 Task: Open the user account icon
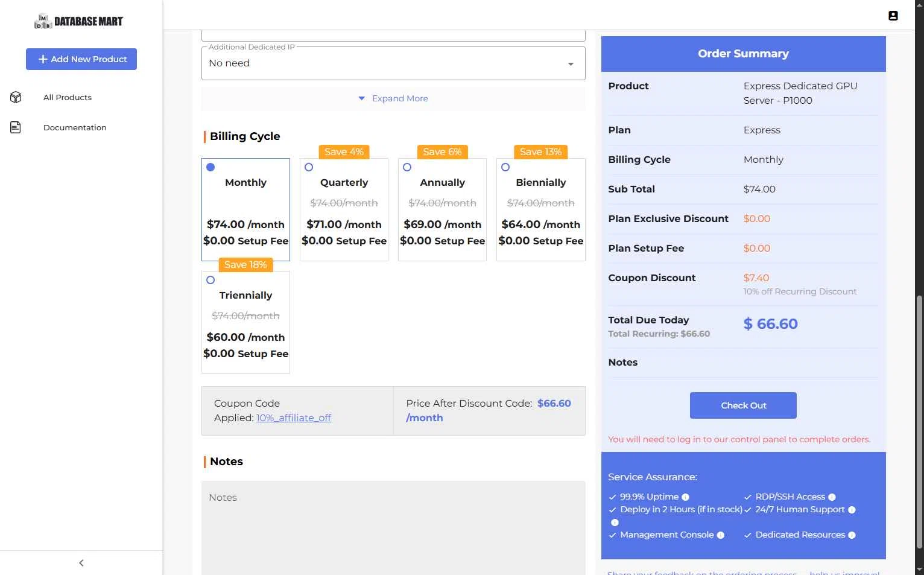[893, 16]
